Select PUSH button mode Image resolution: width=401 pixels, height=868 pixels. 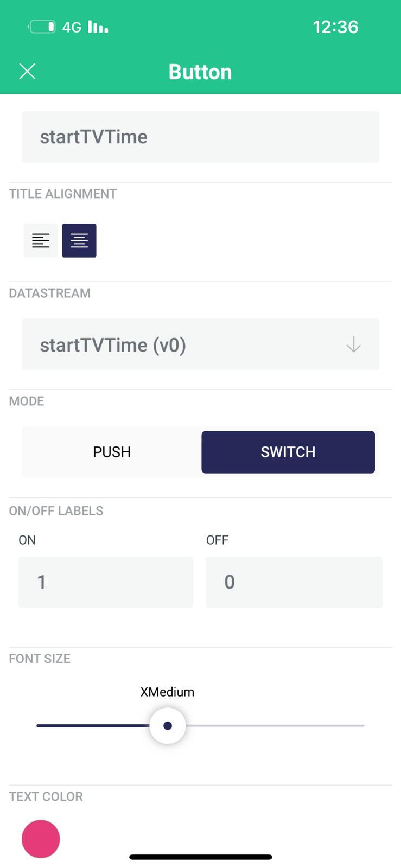pos(112,452)
